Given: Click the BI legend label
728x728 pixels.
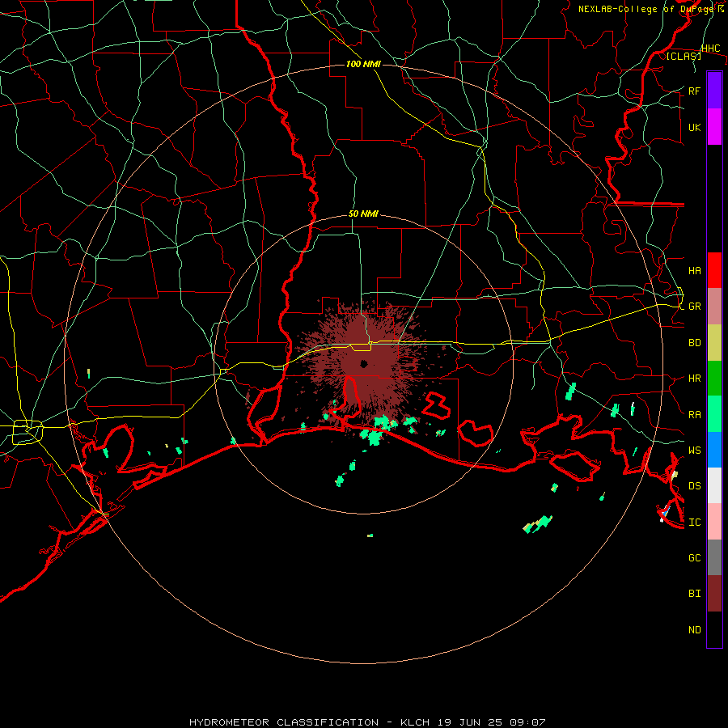Looking at the screenshot, I should (x=694, y=594).
